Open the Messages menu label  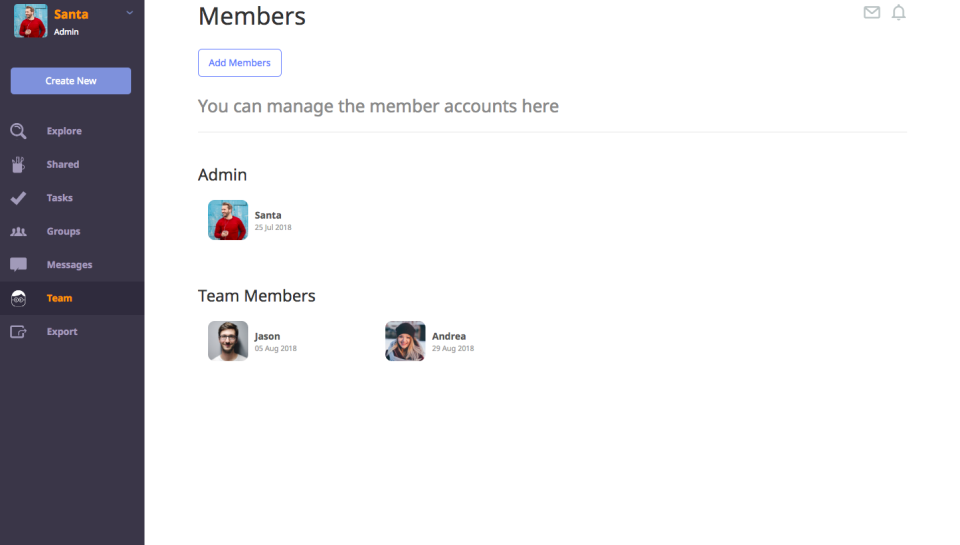click(69, 265)
